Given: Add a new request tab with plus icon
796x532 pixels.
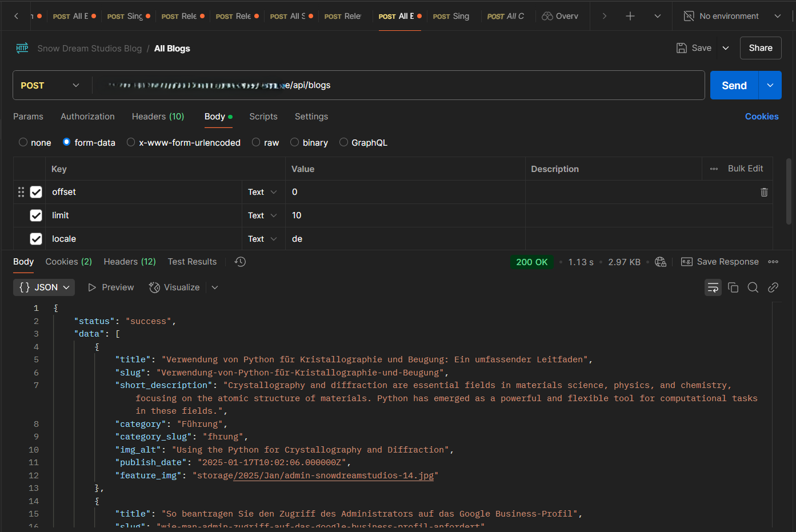Looking at the screenshot, I should (630, 16).
